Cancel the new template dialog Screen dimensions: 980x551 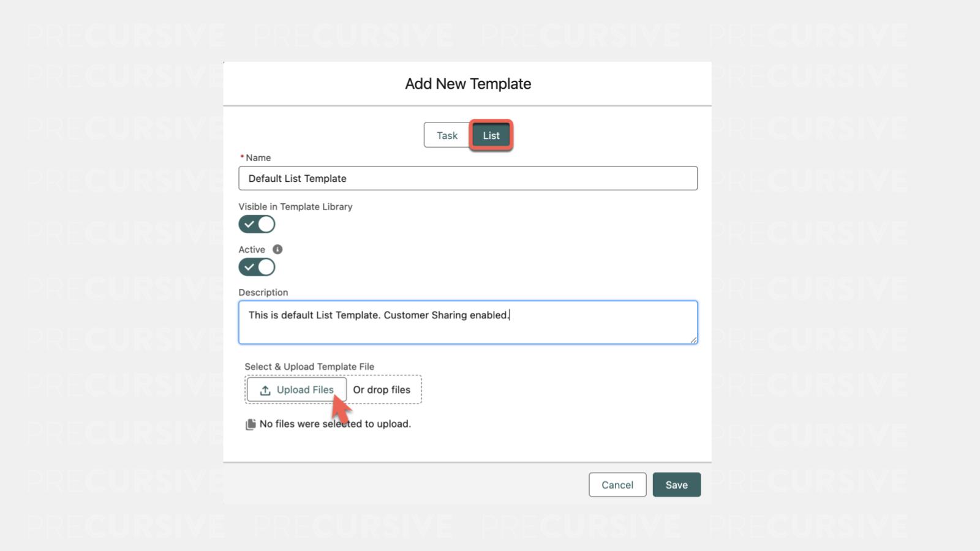tap(617, 485)
